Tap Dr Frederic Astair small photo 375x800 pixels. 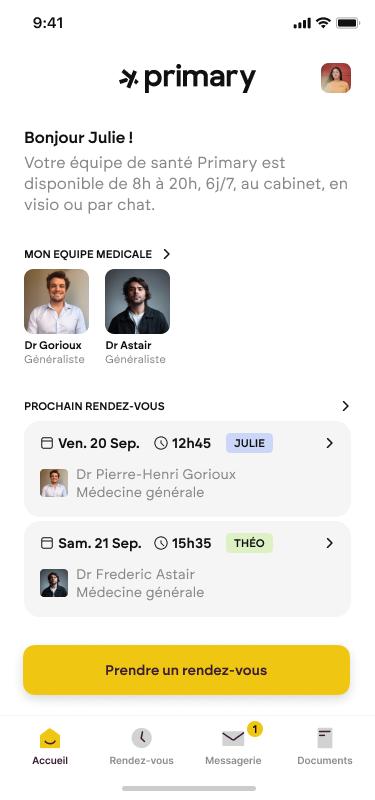click(x=54, y=583)
